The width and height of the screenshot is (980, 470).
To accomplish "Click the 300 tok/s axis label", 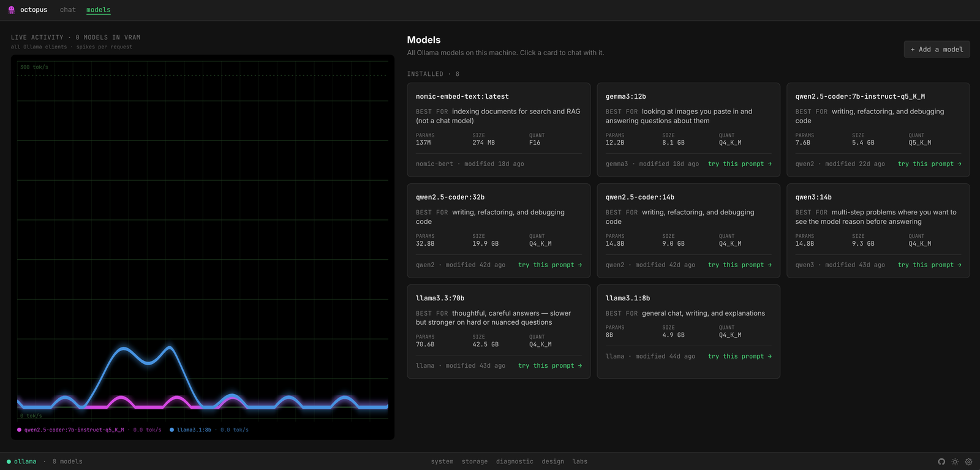I will coord(34,67).
